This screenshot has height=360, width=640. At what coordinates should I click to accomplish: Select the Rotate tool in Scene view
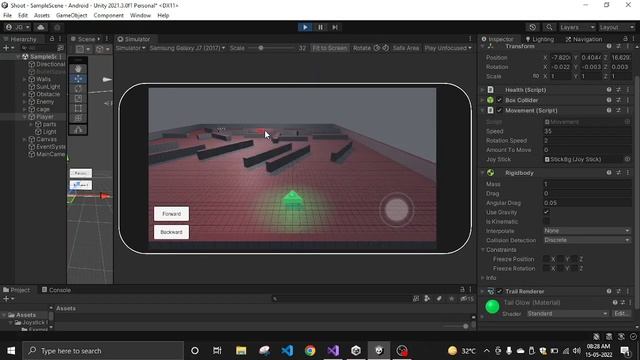point(78,89)
